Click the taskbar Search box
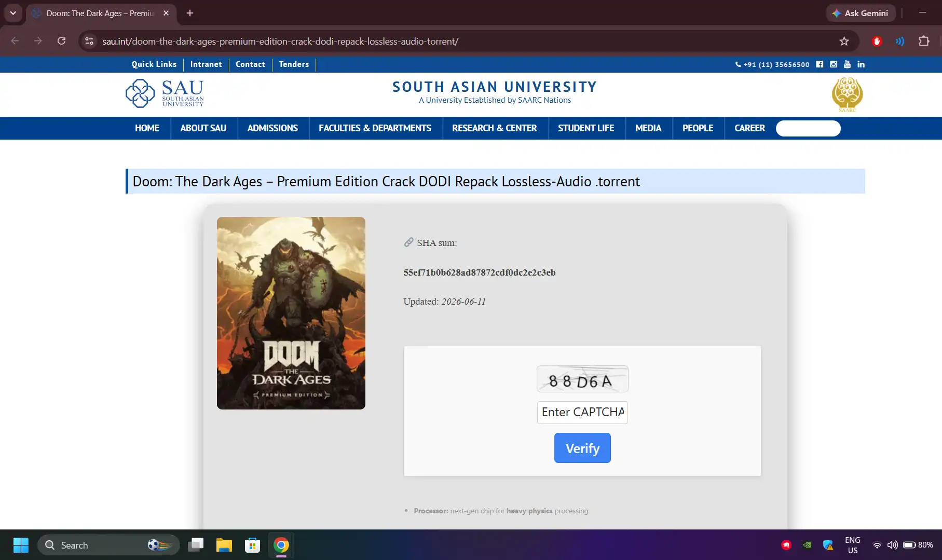Screen dimensions: 942x560 tap(108, 545)
